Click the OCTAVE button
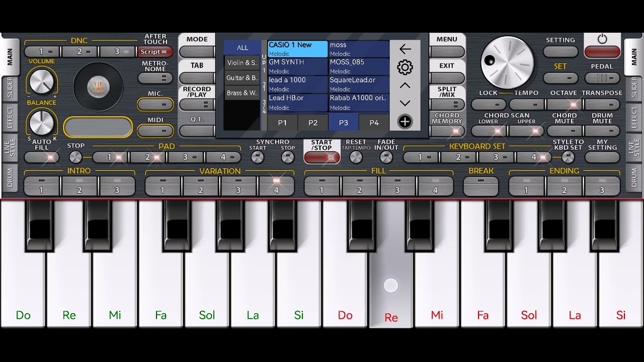The image size is (644, 362). click(x=564, y=105)
